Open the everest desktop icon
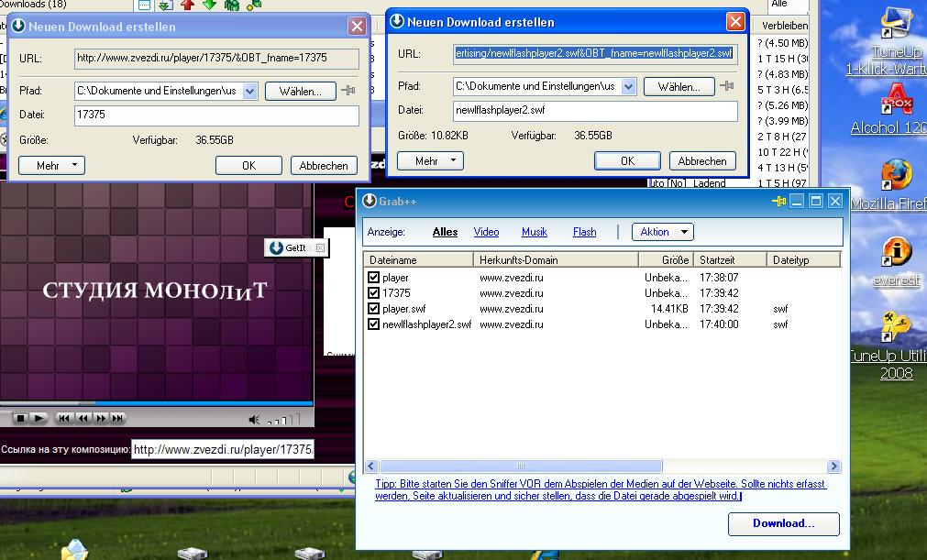This screenshot has width=927, height=560. [x=896, y=251]
